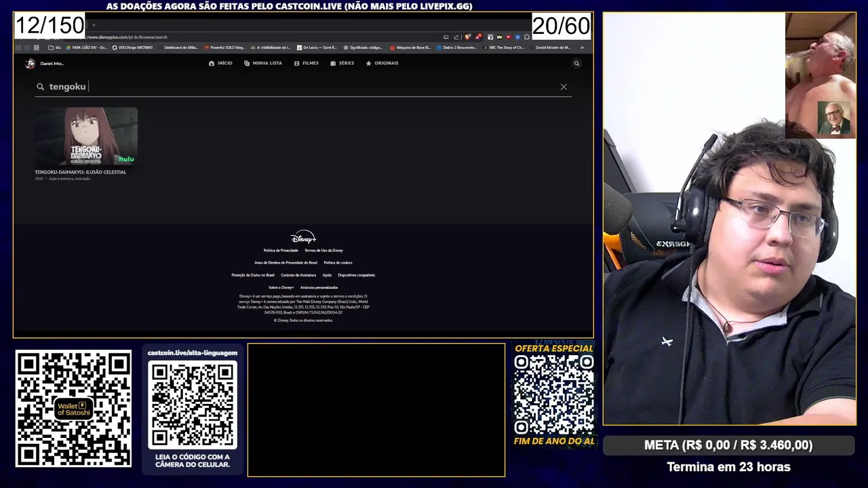
Task: Clear the search with the X icon
Action: tap(564, 87)
